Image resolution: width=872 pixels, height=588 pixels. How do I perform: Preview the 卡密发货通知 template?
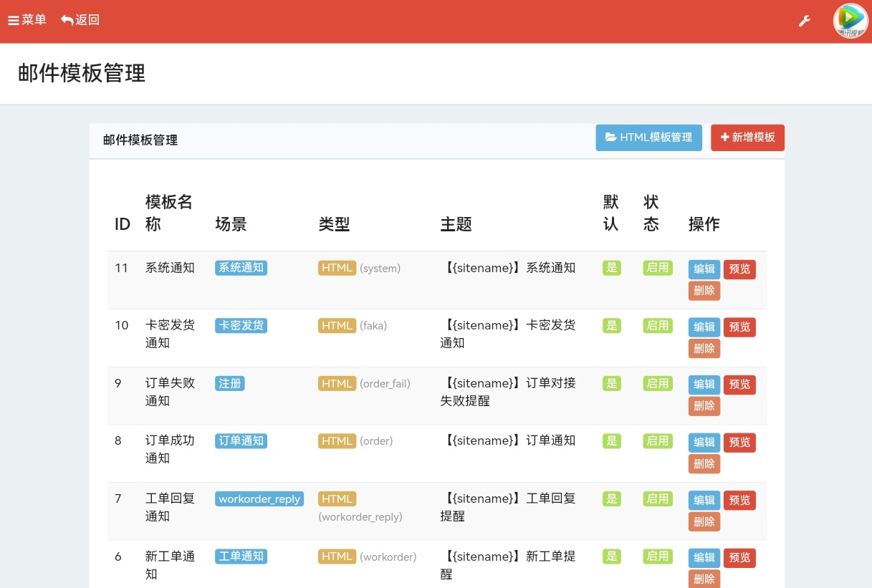click(739, 327)
